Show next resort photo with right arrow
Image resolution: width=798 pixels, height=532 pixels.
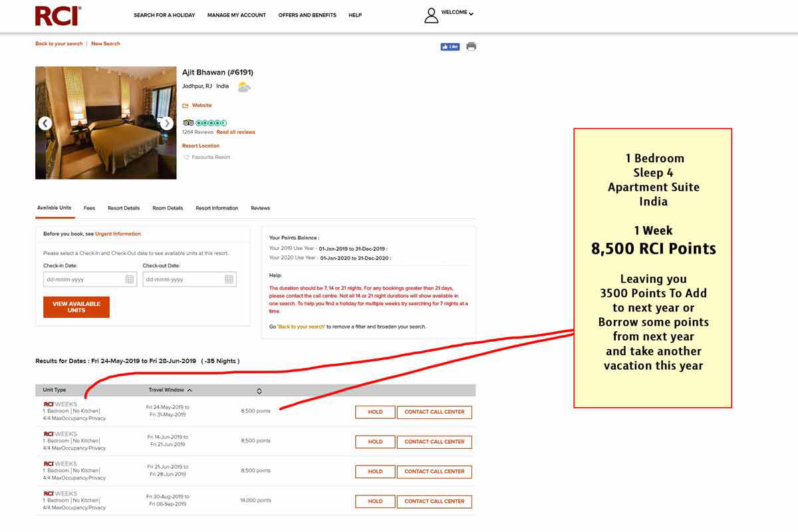click(x=167, y=123)
